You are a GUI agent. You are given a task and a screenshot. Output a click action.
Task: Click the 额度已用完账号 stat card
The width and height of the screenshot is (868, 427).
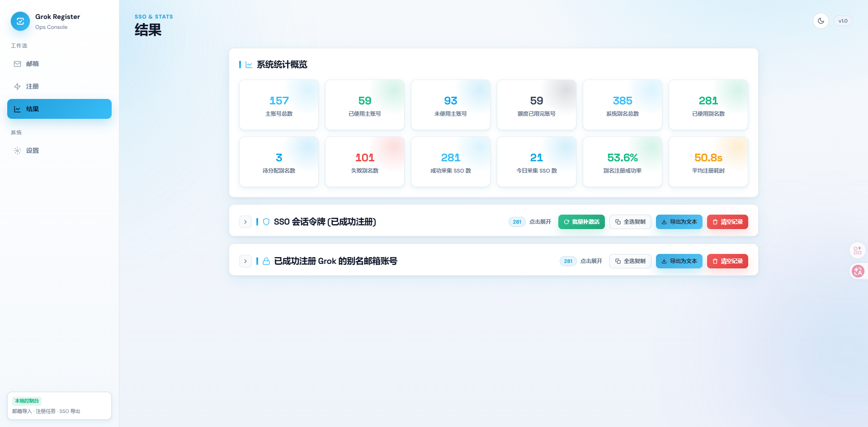coord(537,105)
